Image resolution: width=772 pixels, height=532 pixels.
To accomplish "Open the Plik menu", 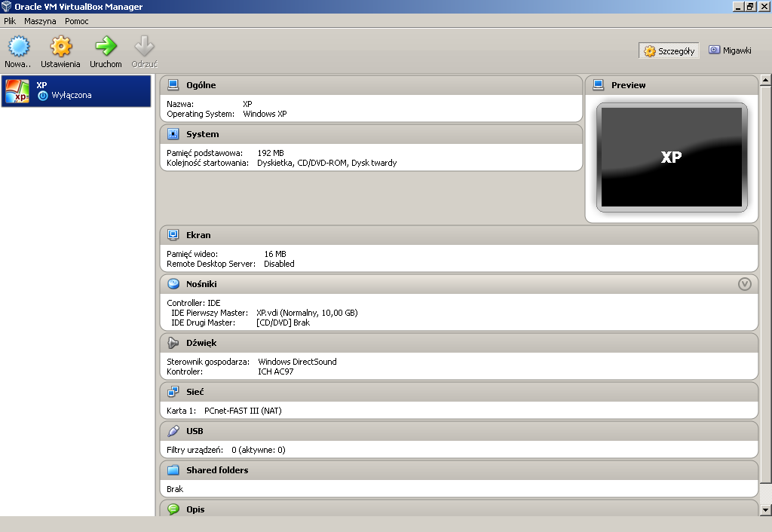I will pyautogui.click(x=10, y=21).
